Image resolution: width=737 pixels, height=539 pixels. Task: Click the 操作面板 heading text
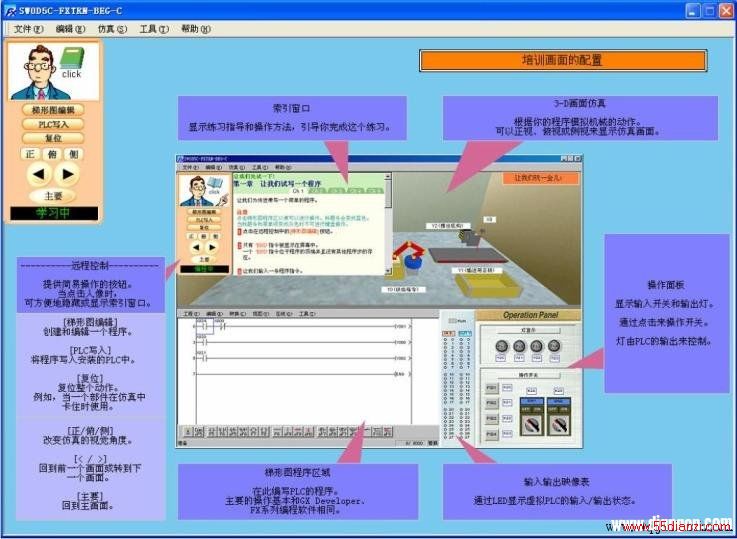666,285
